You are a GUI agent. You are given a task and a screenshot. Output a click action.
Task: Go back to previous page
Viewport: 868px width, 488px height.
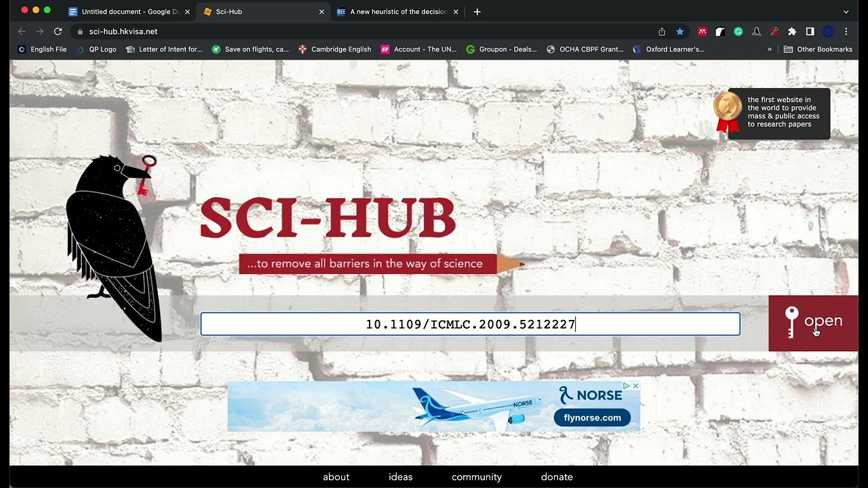(22, 31)
